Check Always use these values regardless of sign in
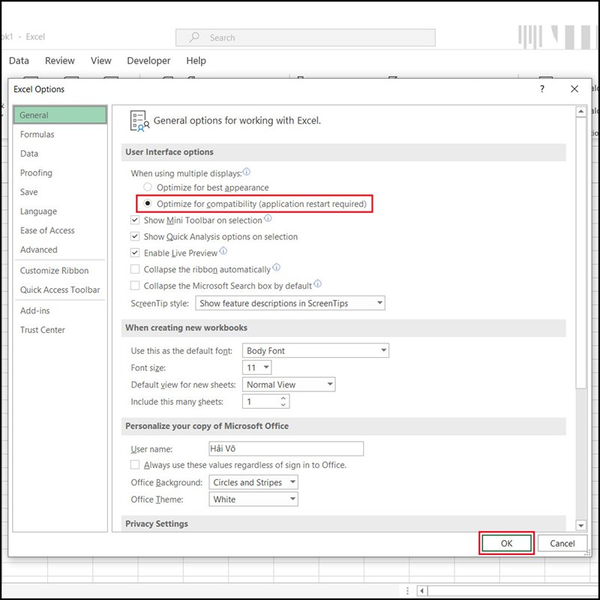The image size is (600, 600). point(136,465)
